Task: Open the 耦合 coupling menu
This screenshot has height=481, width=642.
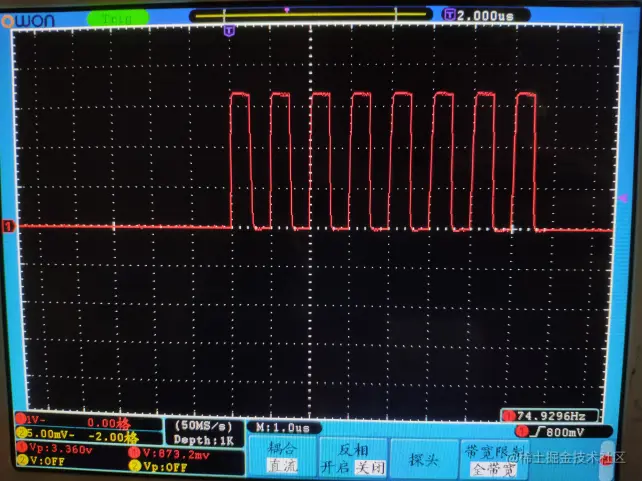Action: tap(282, 449)
